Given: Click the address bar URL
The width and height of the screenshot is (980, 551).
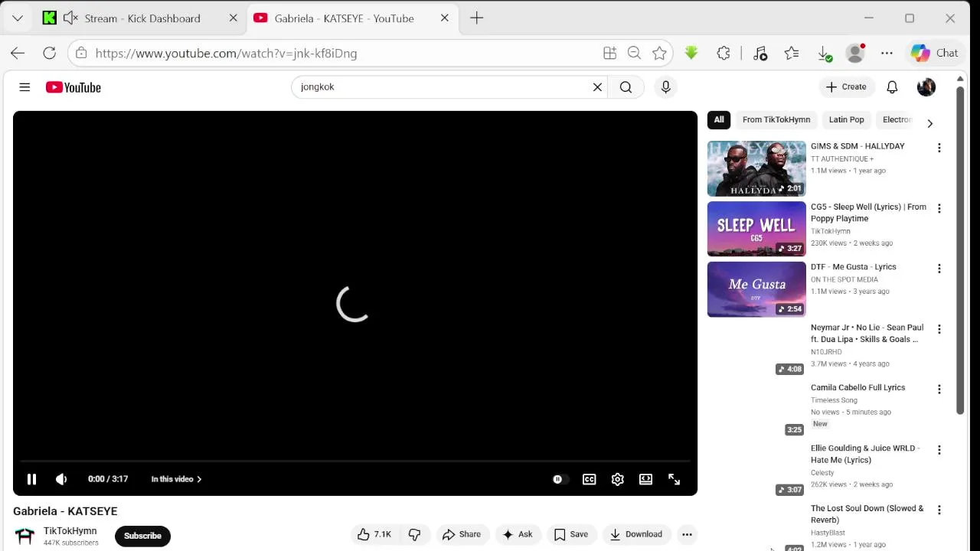Looking at the screenshot, I should [x=226, y=54].
